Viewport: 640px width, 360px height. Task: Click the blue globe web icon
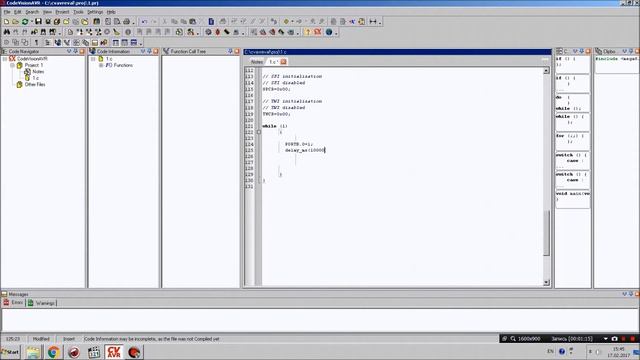[x=329, y=32]
